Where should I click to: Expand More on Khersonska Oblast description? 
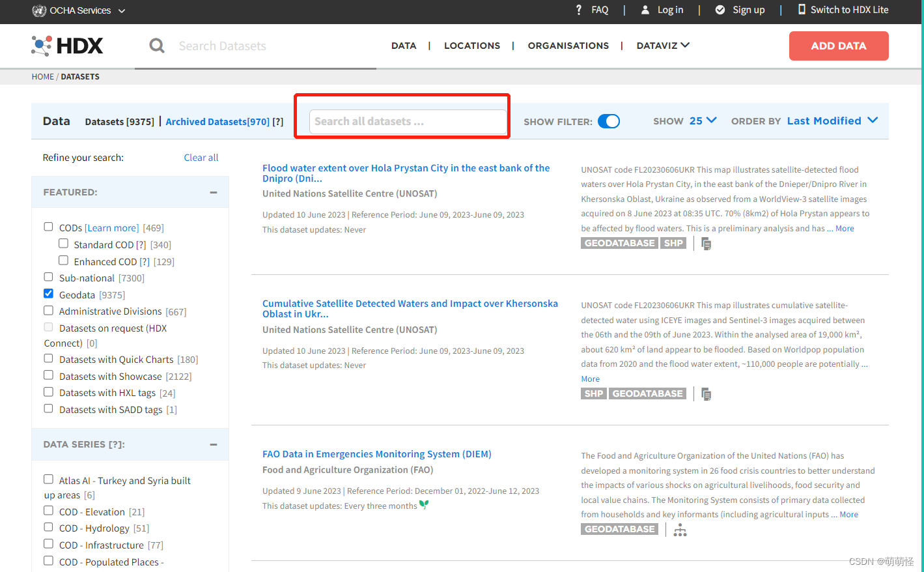(x=591, y=379)
